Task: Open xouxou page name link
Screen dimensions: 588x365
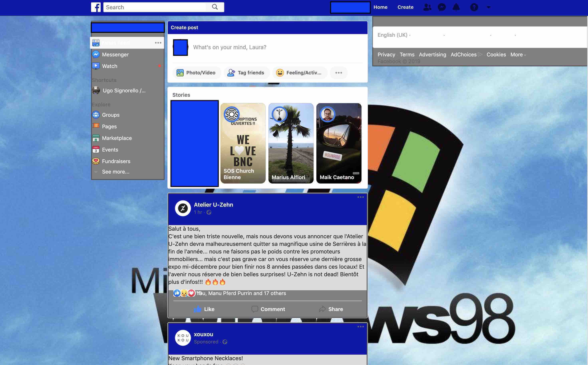Action: point(204,334)
